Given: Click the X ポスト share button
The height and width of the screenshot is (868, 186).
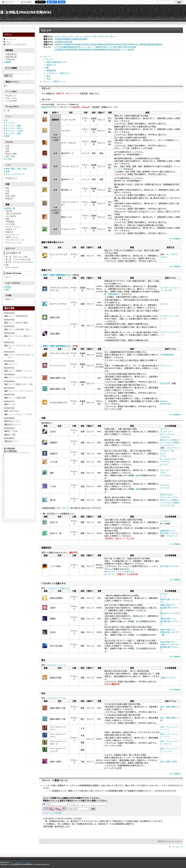Looking at the screenshot, I should coord(40,2).
